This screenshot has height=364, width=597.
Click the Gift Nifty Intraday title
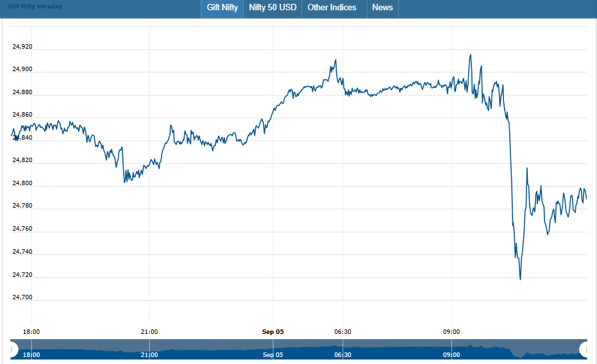point(35,6)
